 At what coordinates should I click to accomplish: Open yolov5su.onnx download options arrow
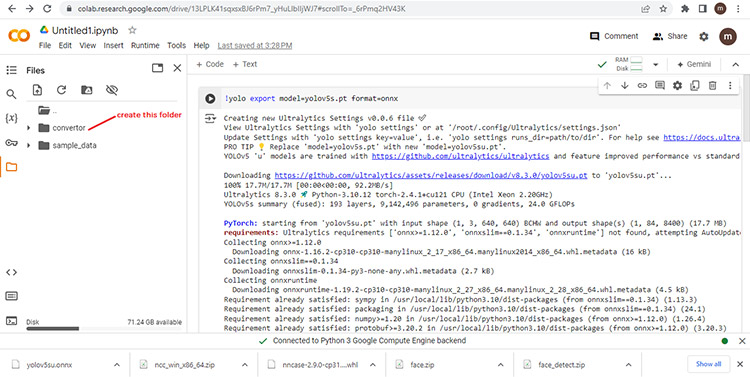coord(117,365)
